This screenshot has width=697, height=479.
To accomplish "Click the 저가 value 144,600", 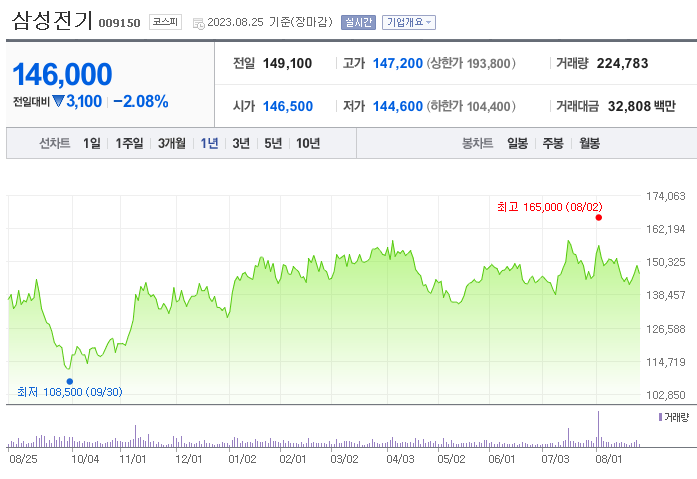I will pyautogui.click(x=397, y=106).
